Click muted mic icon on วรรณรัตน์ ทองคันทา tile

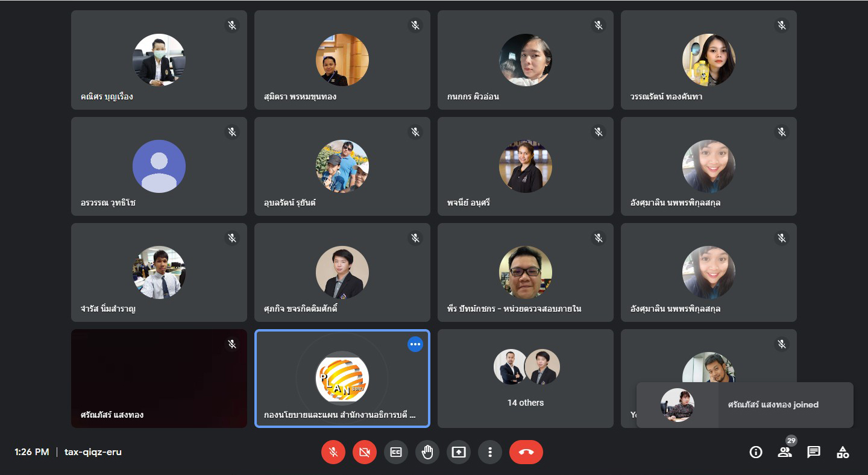click(782, 25)
